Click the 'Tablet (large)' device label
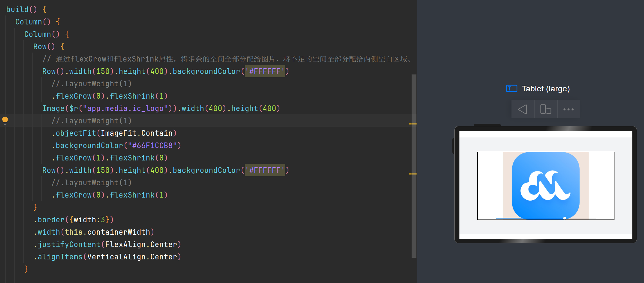This screenshot has height=283, width=644. point(546,89)
